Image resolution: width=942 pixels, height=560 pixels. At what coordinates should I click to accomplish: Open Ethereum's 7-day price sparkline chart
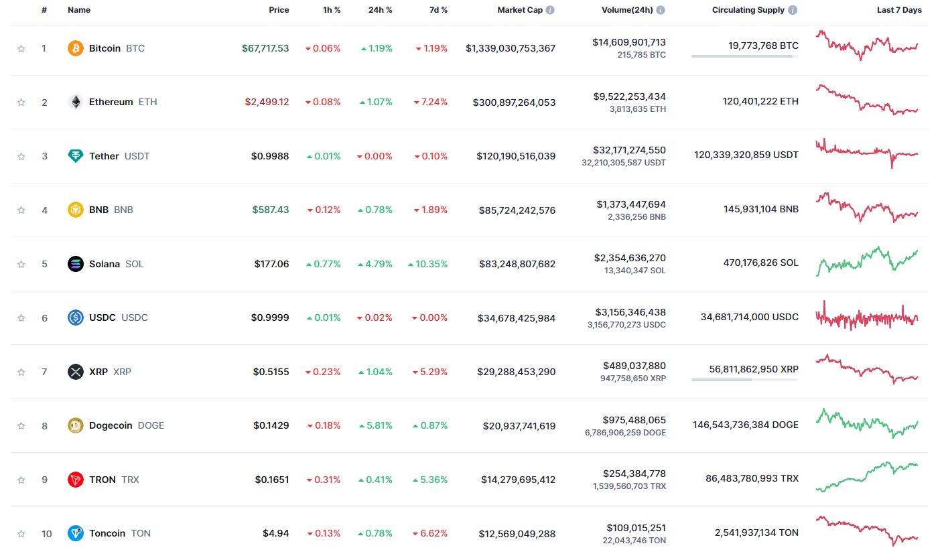867,100
